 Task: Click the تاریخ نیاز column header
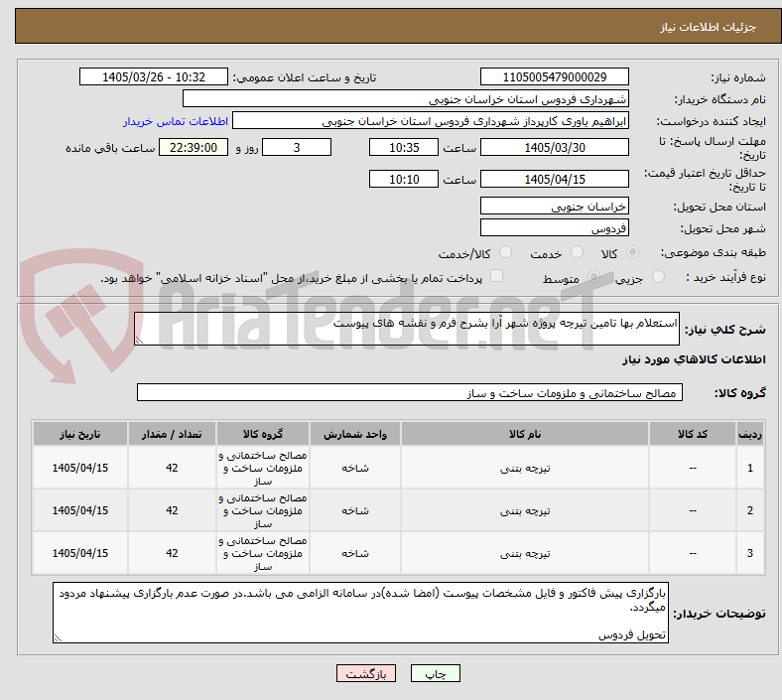click(x=80, y=434)
